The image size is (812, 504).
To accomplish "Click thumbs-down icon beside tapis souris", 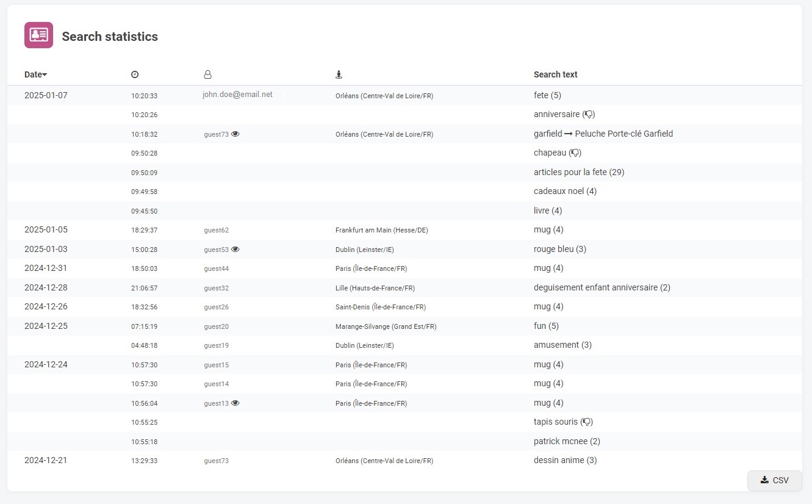I will 586,422.
